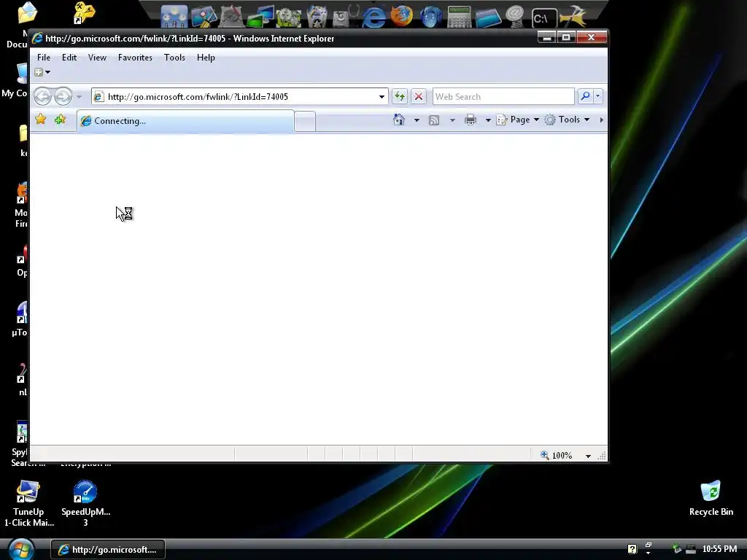Screen dimensions: 747x560
Task: Click the Print icon in command bar
Action: click(471, 120)
